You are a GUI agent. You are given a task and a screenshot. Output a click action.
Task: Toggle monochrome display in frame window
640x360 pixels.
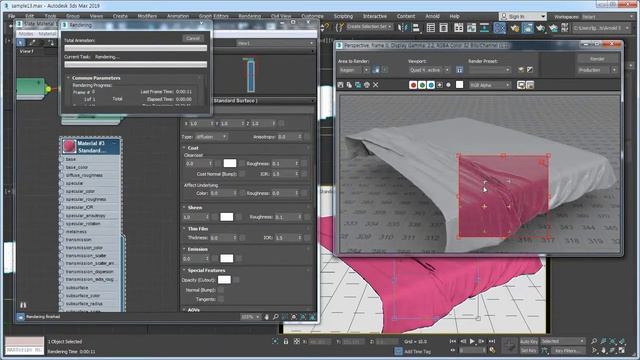pyautogui.click(x=449, y=85)
